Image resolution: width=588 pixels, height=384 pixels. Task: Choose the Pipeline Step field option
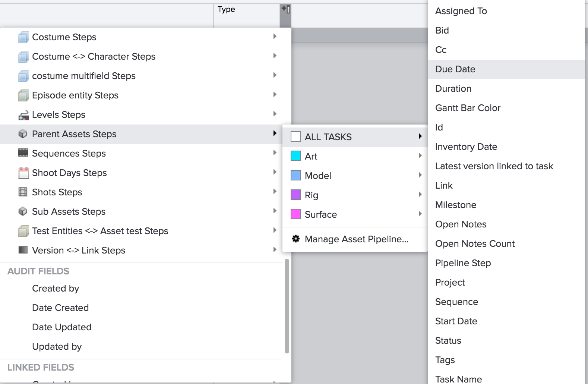[463, 263]
